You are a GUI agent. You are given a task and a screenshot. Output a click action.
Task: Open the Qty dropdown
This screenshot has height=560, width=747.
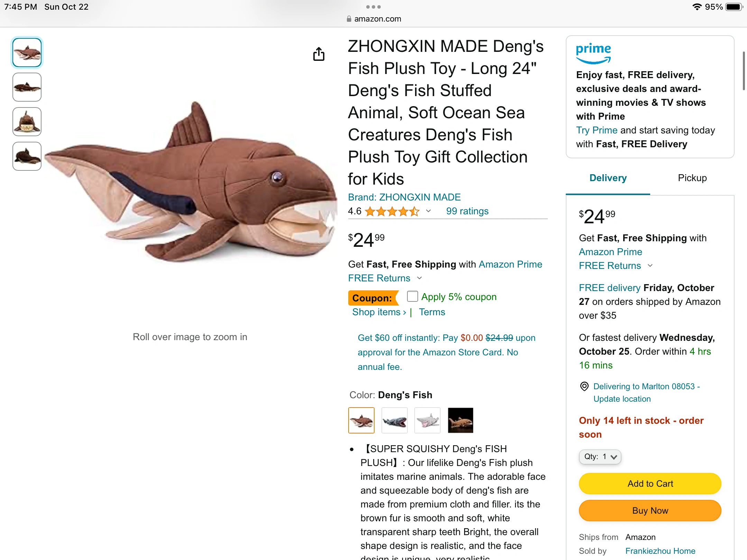click(x=600, y=457)
